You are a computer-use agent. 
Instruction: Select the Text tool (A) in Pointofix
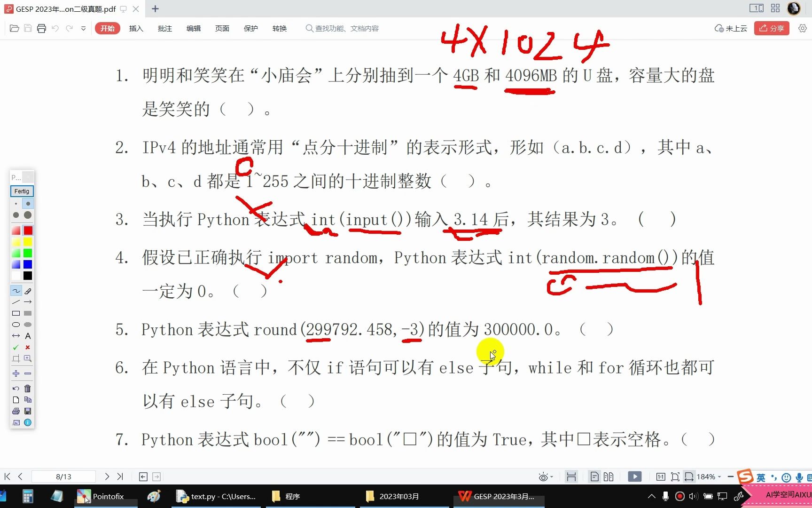28,336
